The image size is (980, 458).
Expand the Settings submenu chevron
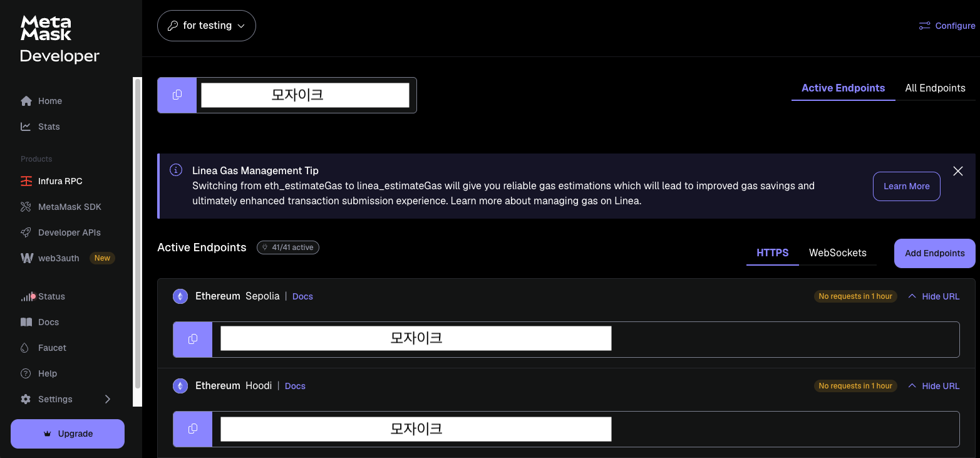point(108,399)
